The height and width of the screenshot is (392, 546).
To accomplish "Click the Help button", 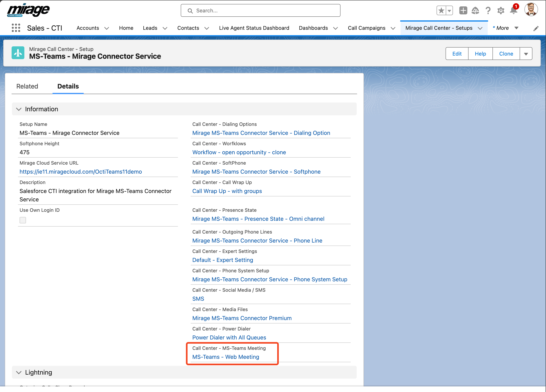I will [x=480, y=54].
